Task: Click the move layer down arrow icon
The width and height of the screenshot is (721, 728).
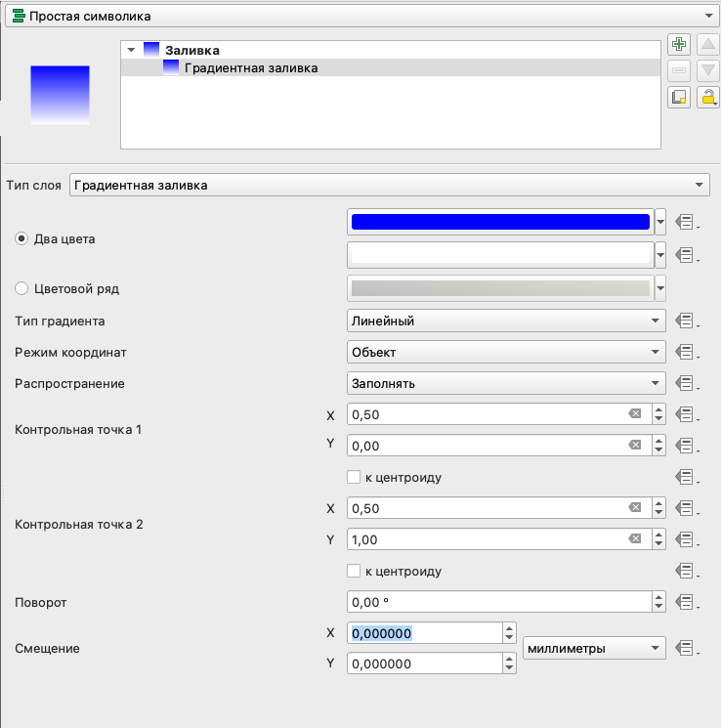Action: 708,70
